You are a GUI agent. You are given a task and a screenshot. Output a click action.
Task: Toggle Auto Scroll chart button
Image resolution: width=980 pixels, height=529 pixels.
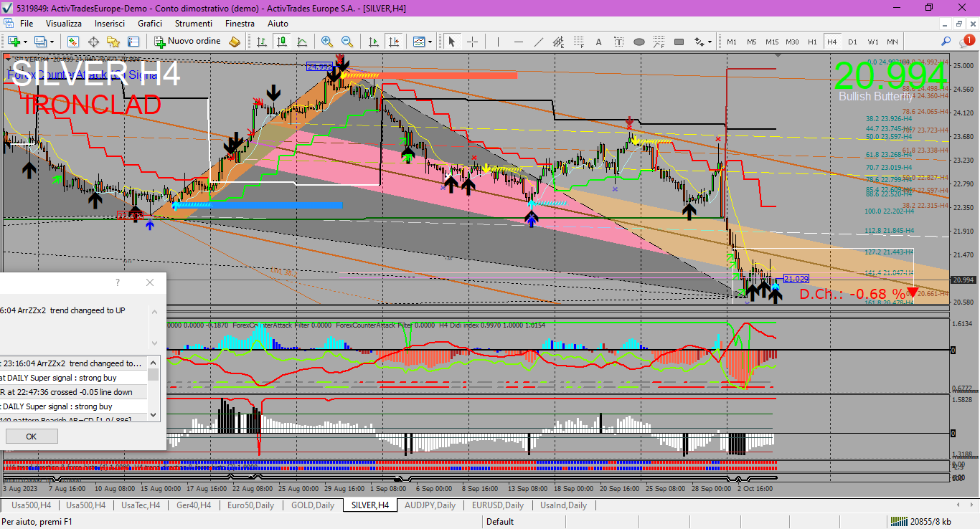pyautogui.click(x=372, y=42)
